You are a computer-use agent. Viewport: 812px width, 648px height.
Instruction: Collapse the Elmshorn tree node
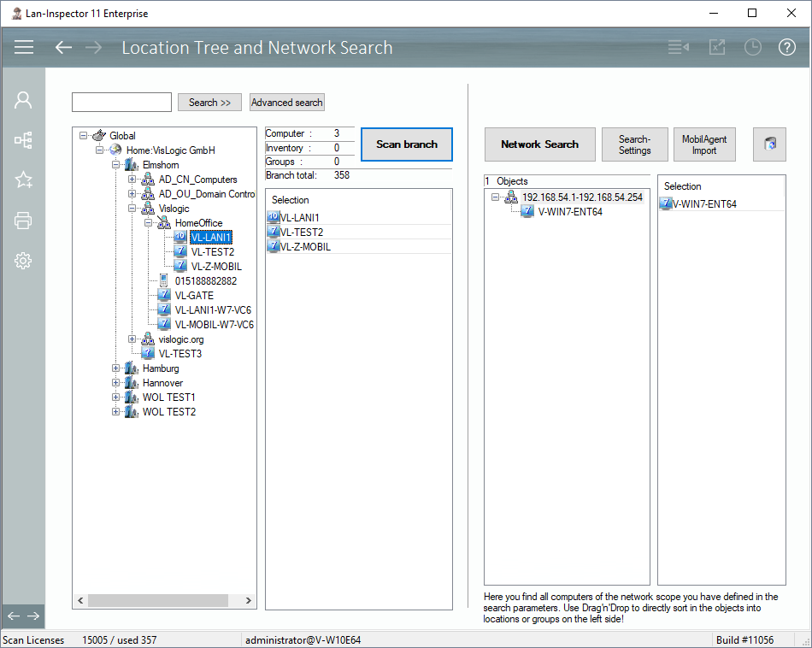(x=116, y=165)
